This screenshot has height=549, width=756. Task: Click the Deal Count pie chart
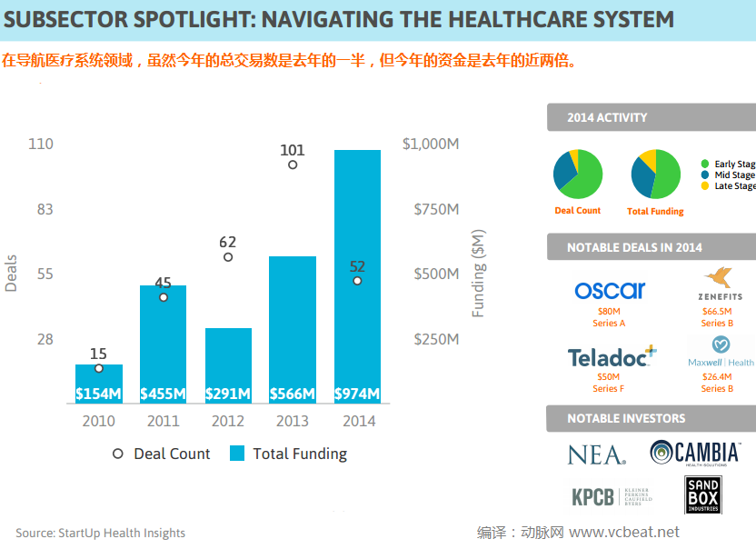pos(578,174)
